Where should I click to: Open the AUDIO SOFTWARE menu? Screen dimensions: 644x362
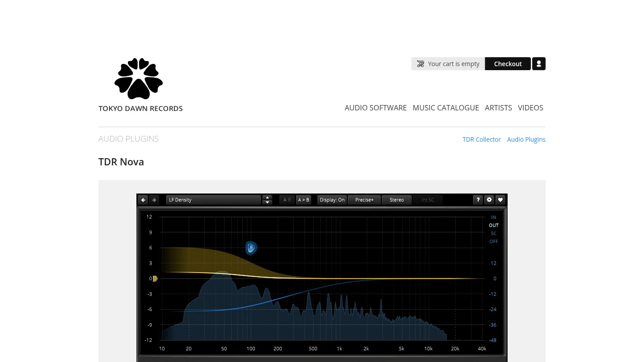(376, 108)
